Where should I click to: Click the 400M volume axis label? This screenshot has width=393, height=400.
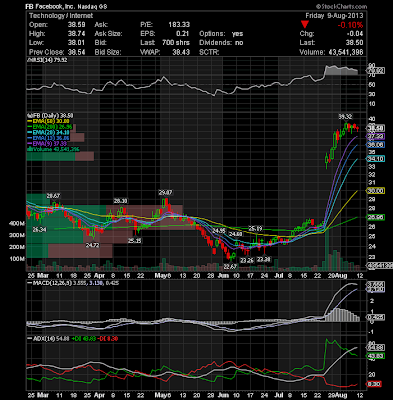(x=18, y=223)
